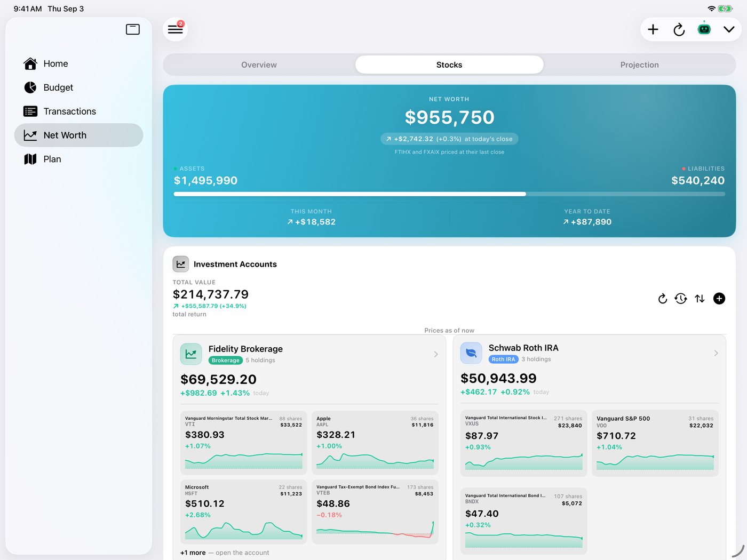Click Schwab balance $50,943.99

click(498, 378)
